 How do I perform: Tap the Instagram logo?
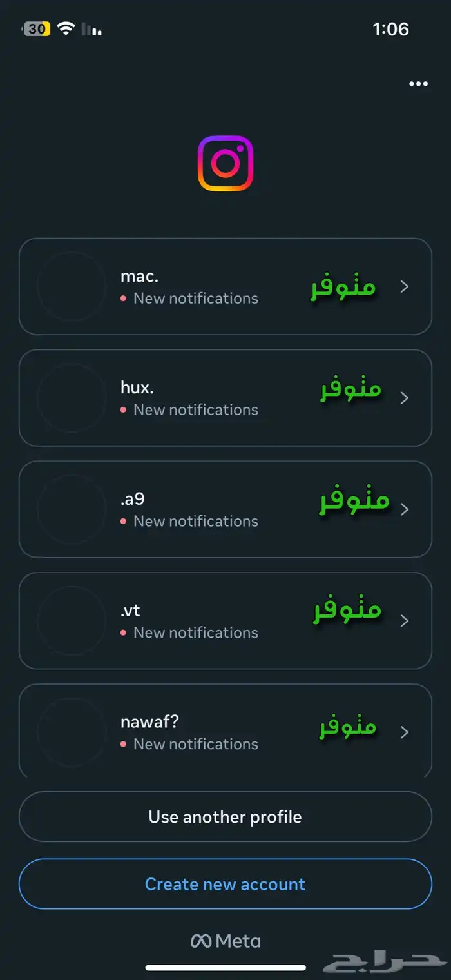[x=225, y=162]
